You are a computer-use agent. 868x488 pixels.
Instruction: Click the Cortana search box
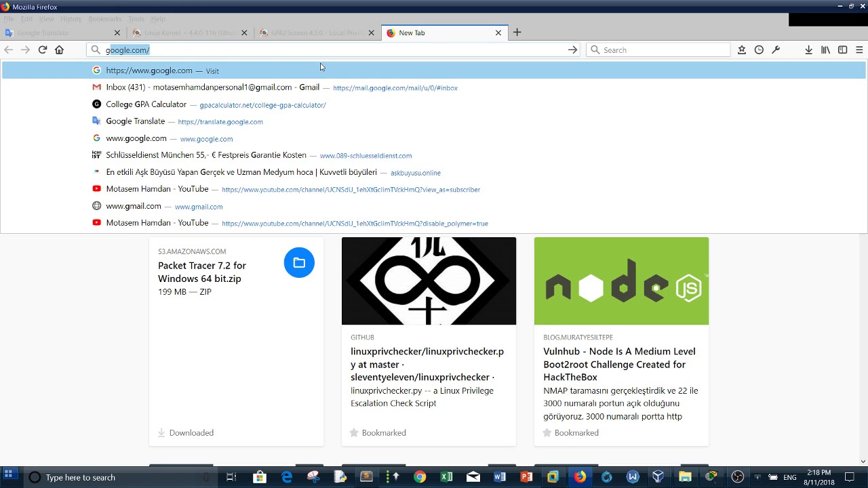(x=119, y=477)
